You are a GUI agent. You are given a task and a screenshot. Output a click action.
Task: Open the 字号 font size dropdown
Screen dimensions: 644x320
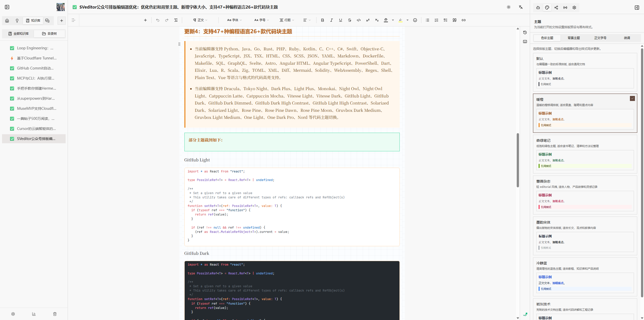click(262, 20)
